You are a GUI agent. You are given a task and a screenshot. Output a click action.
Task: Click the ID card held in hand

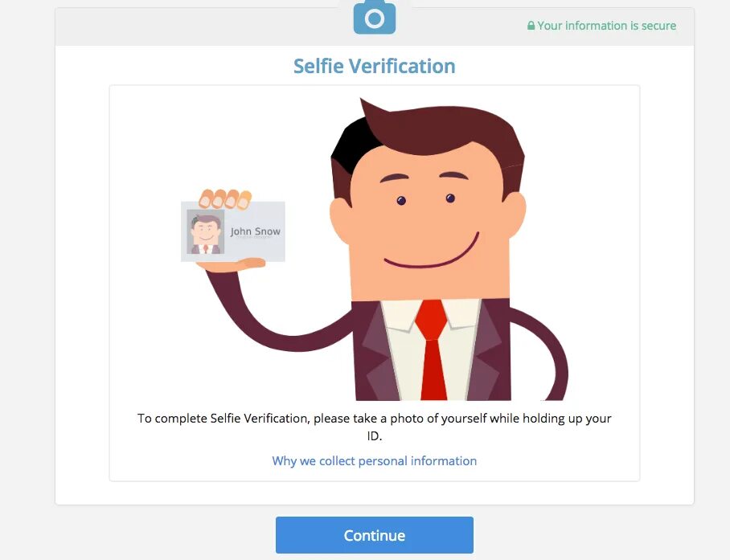point(233,231)
